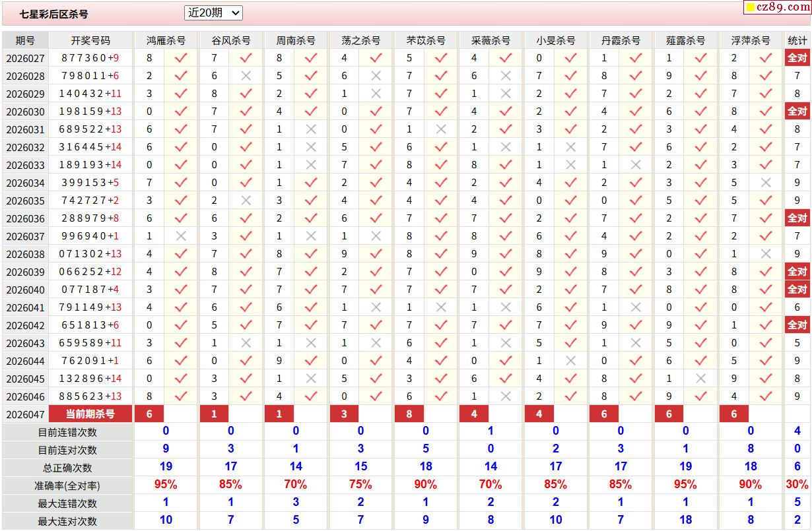This screenshot has height=531, width=812.
Task: Click 周南杀号 cross mark in row 2026031
Action: (x=311, y=129)
